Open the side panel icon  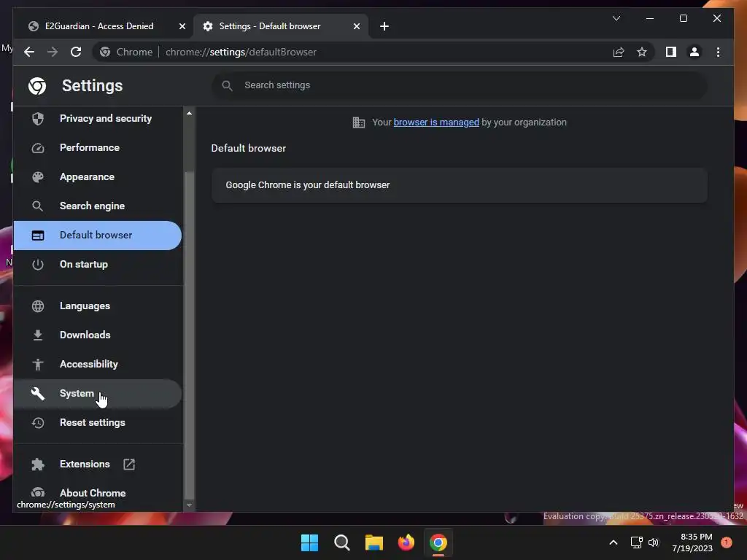pos(671,52)
